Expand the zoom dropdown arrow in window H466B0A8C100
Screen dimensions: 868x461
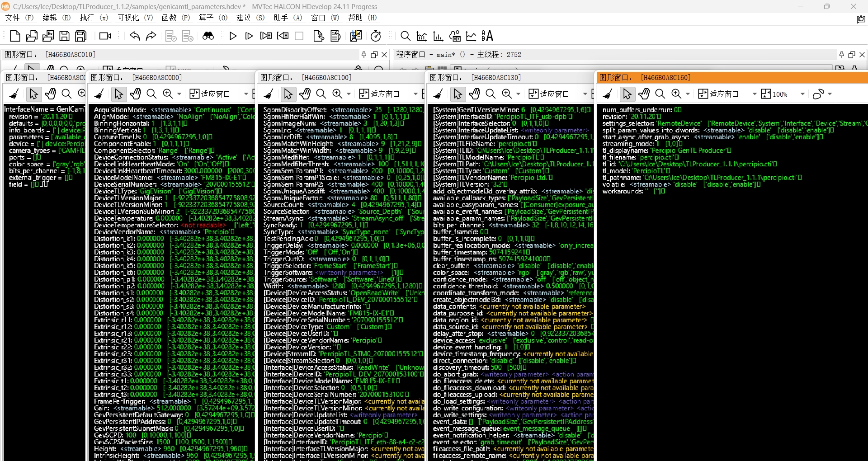point(349,94)
